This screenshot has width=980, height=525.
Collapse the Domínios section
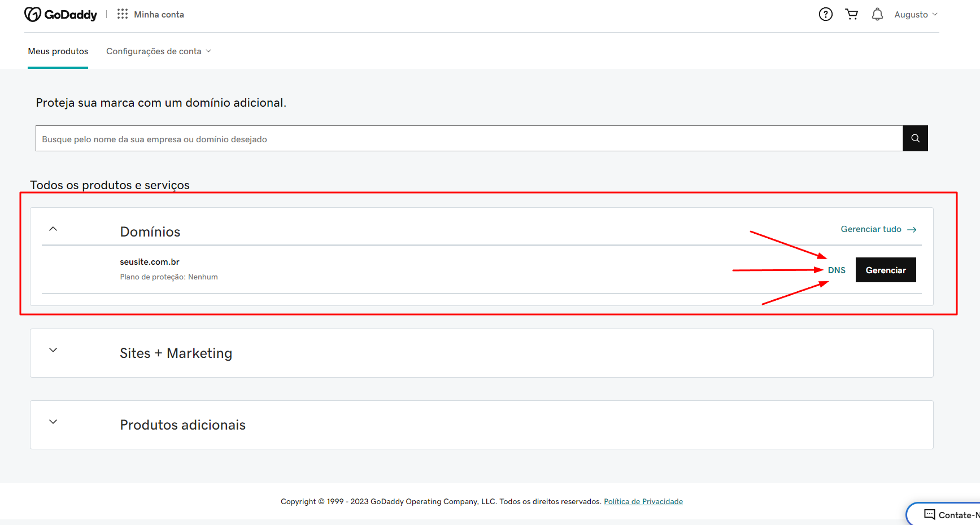[53, 229]
